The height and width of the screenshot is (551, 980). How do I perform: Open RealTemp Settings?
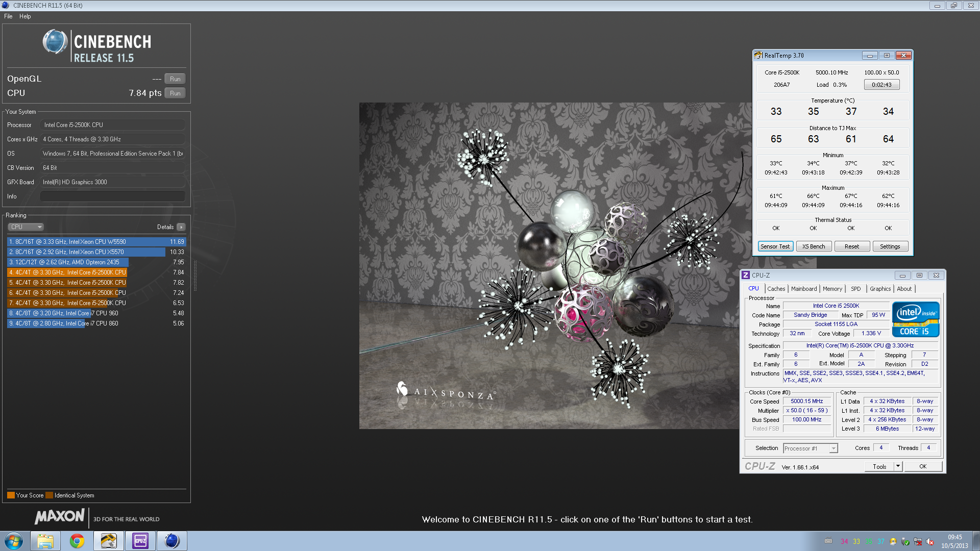click(x=890, y=246)
